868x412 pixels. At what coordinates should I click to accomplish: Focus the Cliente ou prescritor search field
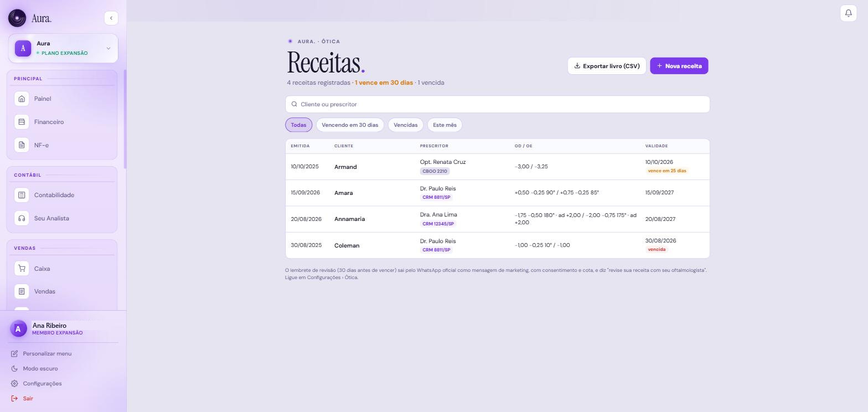498,104
